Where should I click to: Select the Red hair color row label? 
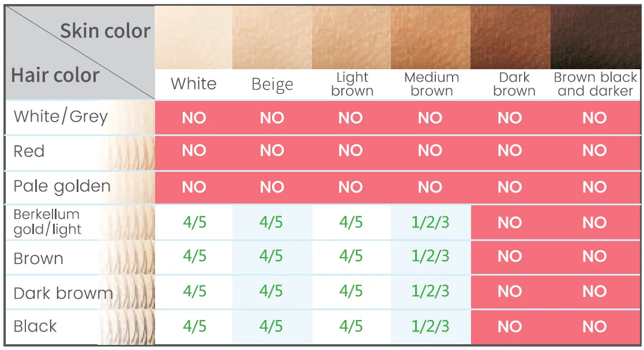[x=29, y=152]
